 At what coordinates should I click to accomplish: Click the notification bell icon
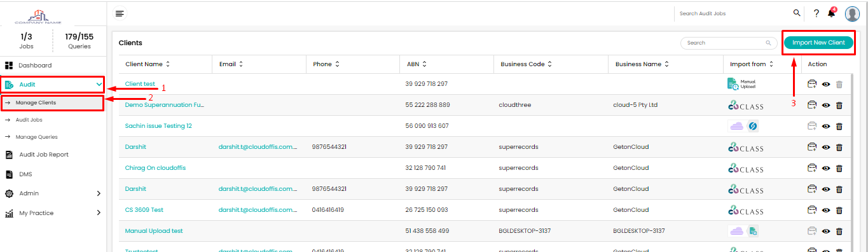832,13
